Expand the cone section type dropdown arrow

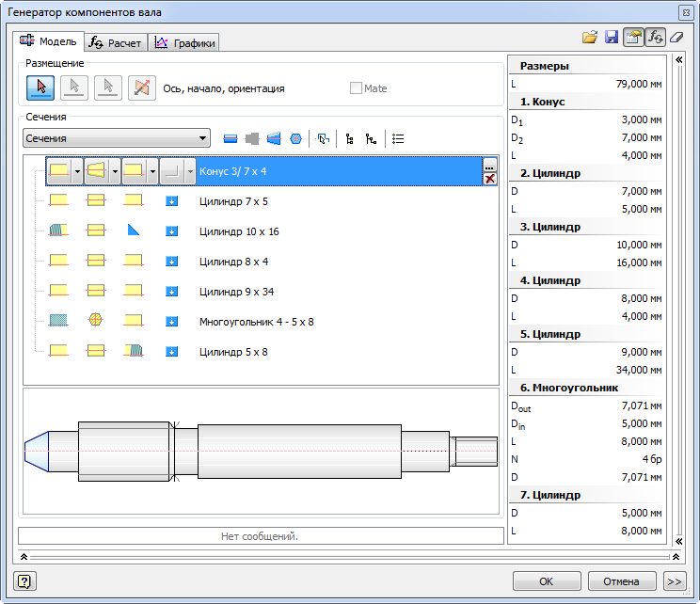[116, 171]
